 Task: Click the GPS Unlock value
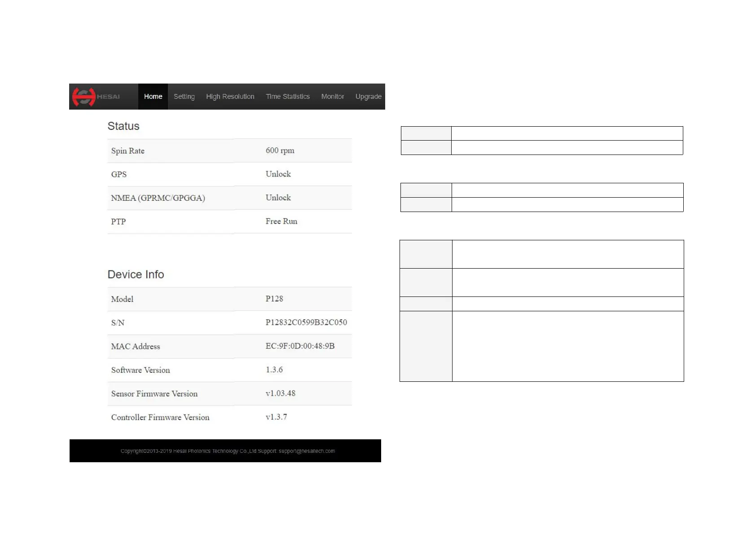pos(278,174)
